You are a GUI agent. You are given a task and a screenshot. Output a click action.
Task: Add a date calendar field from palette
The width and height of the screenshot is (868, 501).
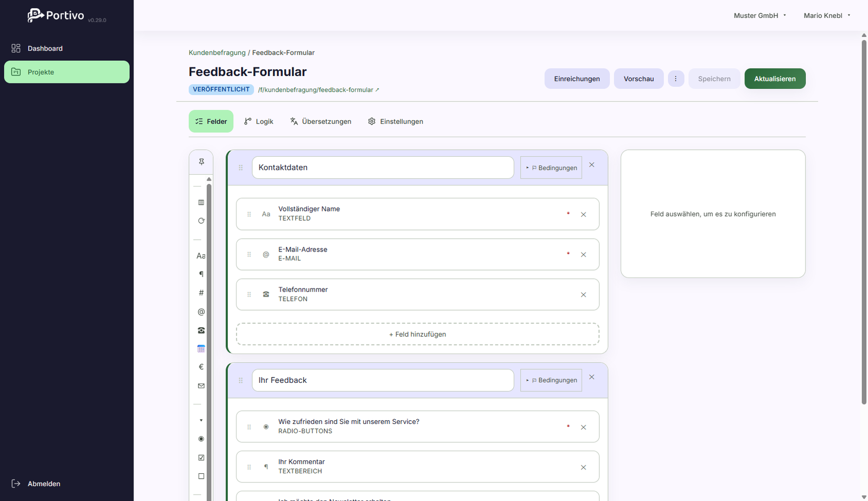pyautogui.click(x=201, y=349)
